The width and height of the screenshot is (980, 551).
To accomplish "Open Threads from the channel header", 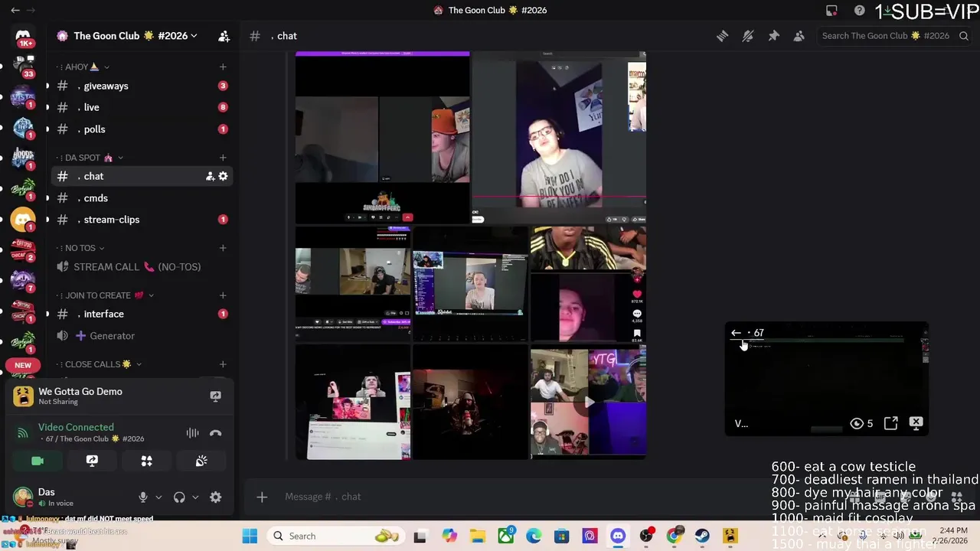I will pyautogui.click(x=722, y=36).
